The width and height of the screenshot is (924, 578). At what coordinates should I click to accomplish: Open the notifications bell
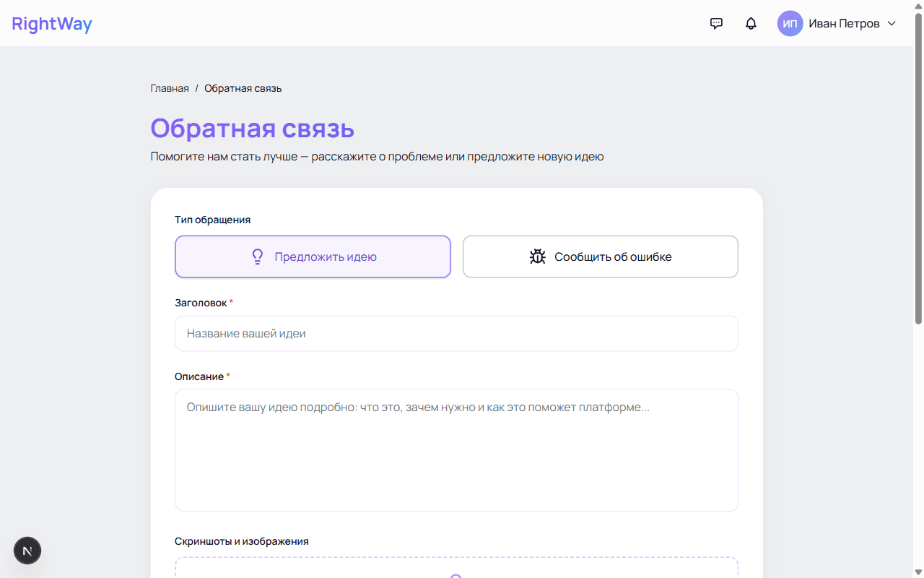[x=751, y=23]
